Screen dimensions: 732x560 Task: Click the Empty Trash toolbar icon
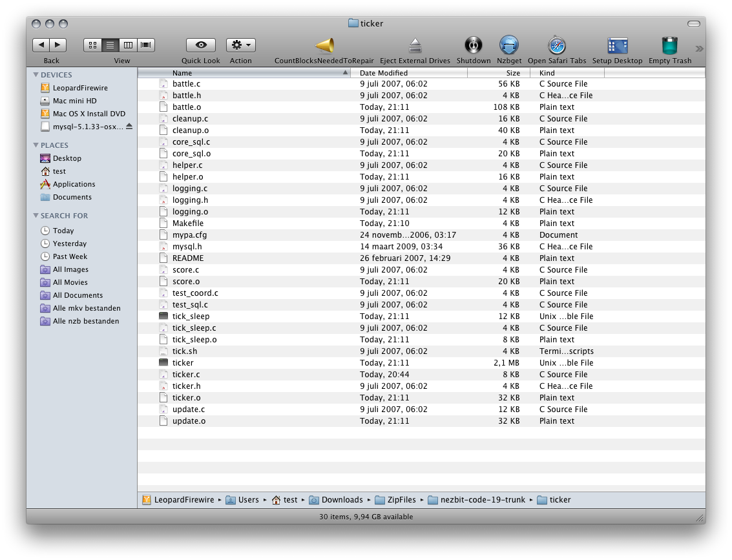(x=670, y=45)
